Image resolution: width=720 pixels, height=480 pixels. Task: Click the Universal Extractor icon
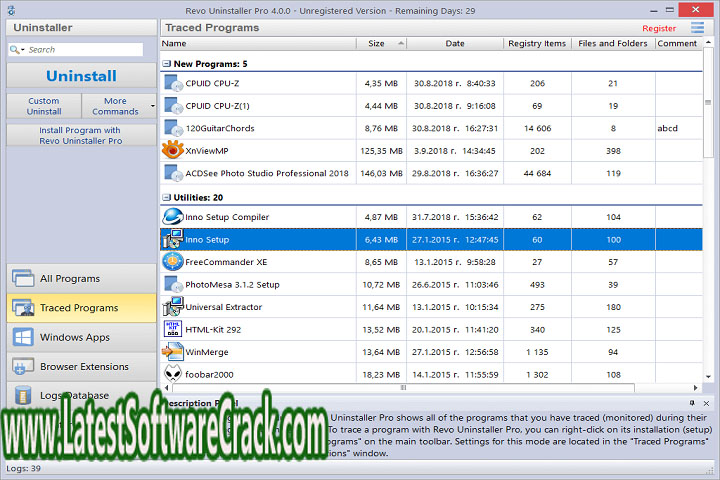point(173,307)
